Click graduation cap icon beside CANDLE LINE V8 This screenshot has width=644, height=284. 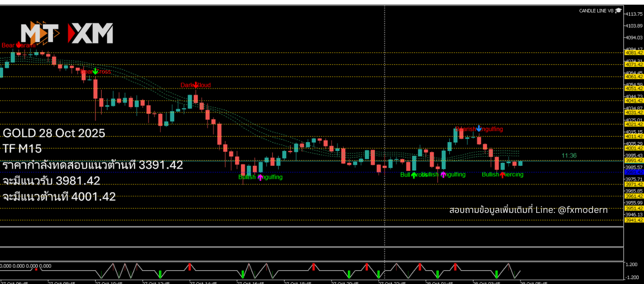point(618,11)
